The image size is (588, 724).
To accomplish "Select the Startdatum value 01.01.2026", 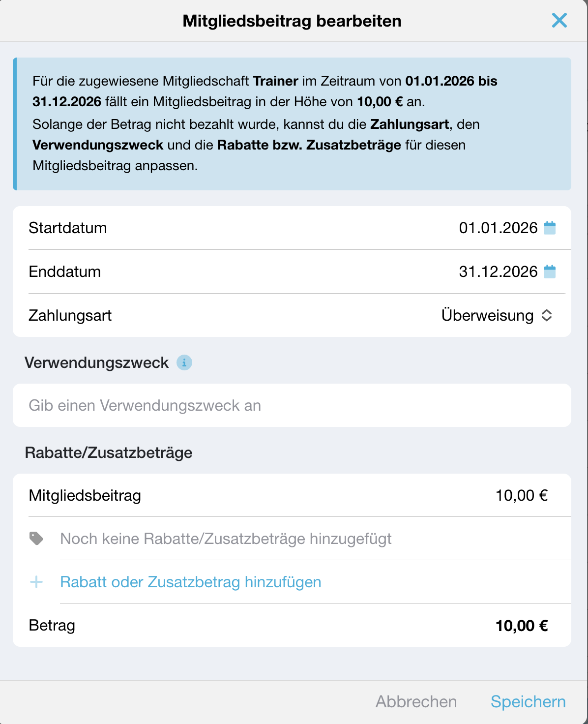I will click(498, 228).
